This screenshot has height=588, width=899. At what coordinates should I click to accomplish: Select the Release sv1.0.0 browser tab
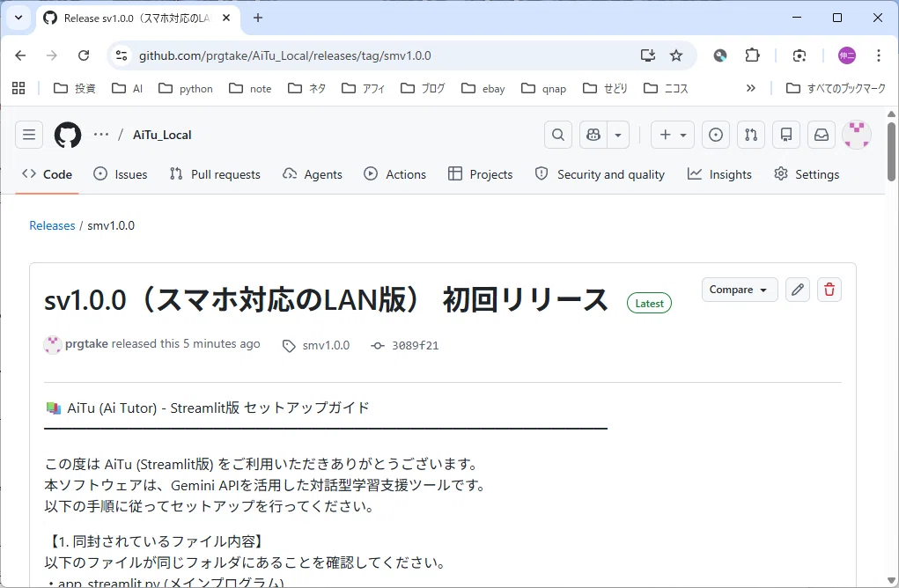[137, 18]
